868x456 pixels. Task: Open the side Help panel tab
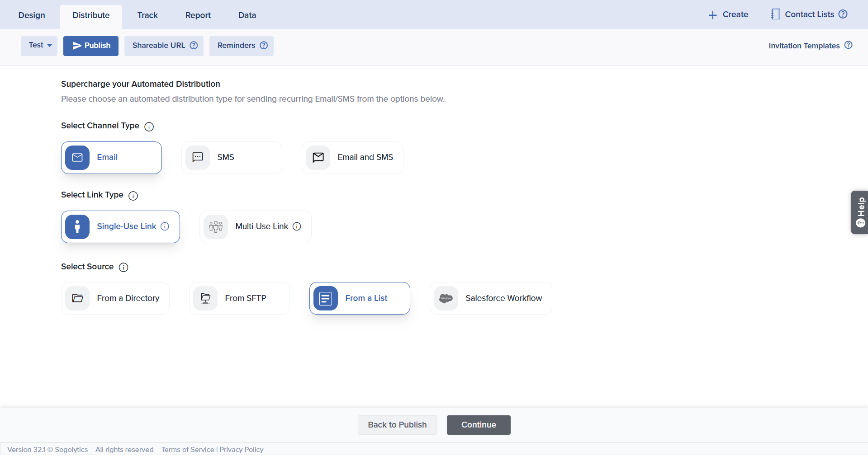tap(859, 212)
